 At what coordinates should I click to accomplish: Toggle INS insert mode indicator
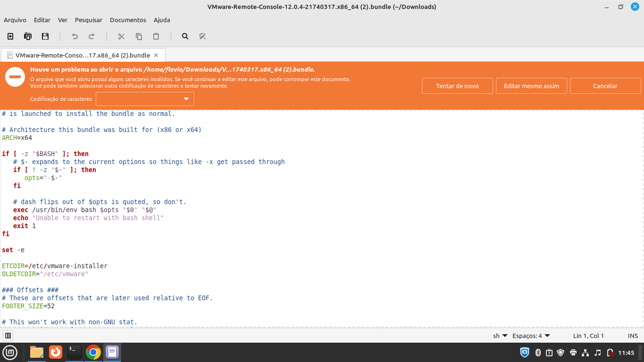(633, 336)
